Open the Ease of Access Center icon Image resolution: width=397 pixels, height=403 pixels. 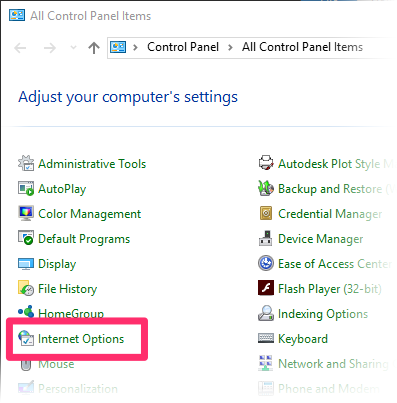click(266, 263)
